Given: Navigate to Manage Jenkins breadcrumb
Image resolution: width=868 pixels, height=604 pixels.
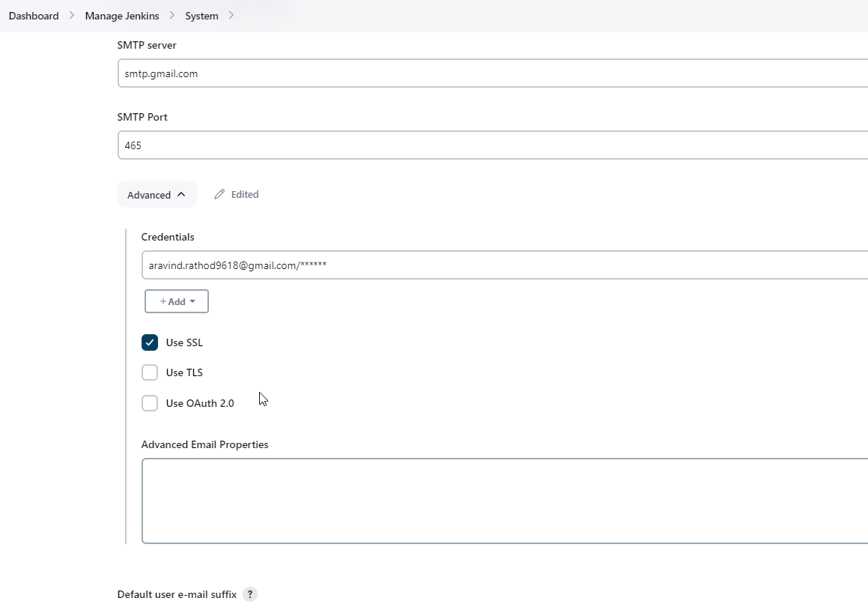Looking at the screenshot, I should pos(122,16).
